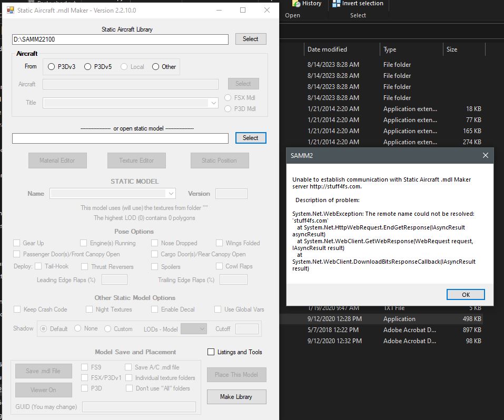Check the Engine(s) Running option

tap(84, 243)
